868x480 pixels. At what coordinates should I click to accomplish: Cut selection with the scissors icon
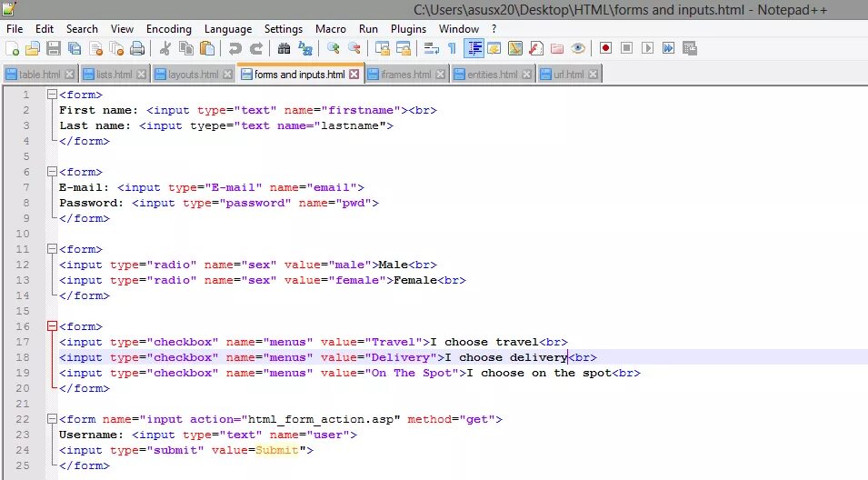[x=165, y=49]
